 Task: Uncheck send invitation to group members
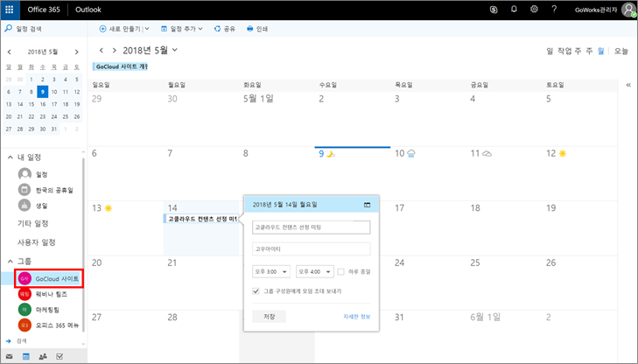tap(256, 290)
